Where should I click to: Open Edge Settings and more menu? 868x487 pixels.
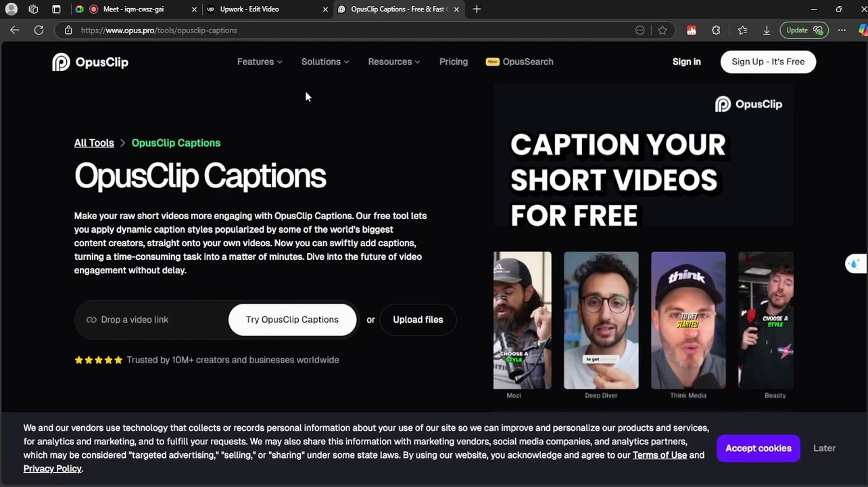(842, 30)
